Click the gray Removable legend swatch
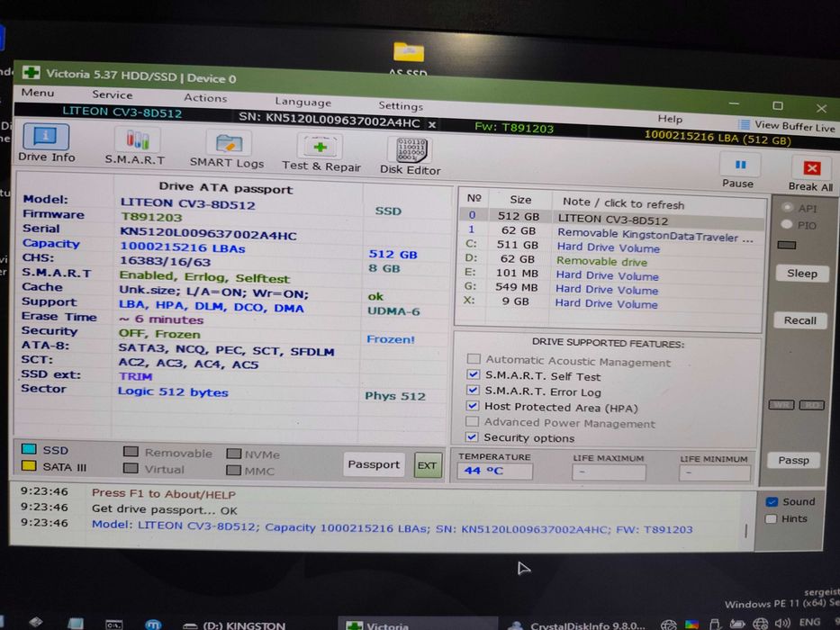Image resolution: width=840 pixels, height=630 pixels. [x=131, y=452]
